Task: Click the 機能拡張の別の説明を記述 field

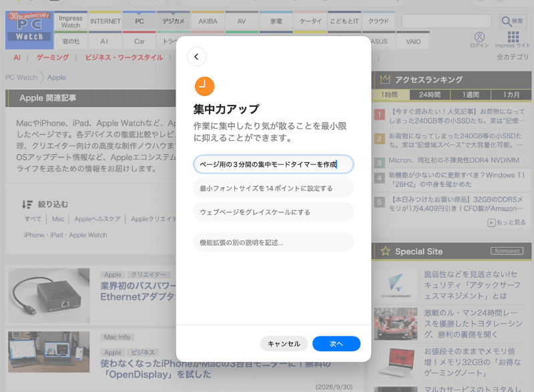Action: pos(274,242)
